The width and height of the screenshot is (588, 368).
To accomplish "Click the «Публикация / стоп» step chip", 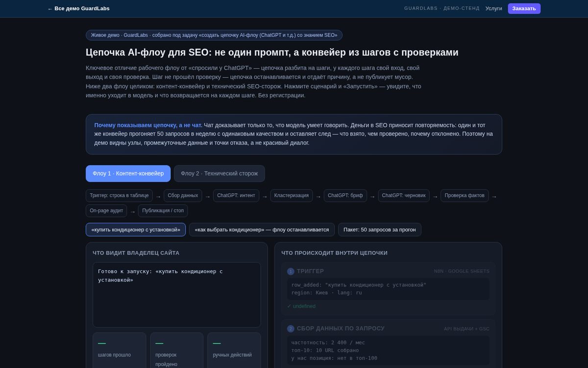I will [x=163, y=211].
